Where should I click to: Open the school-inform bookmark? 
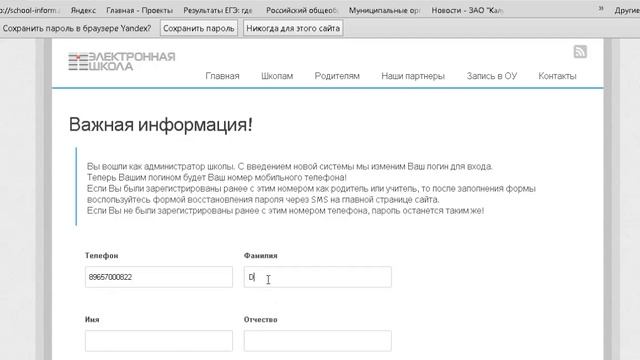29,10
